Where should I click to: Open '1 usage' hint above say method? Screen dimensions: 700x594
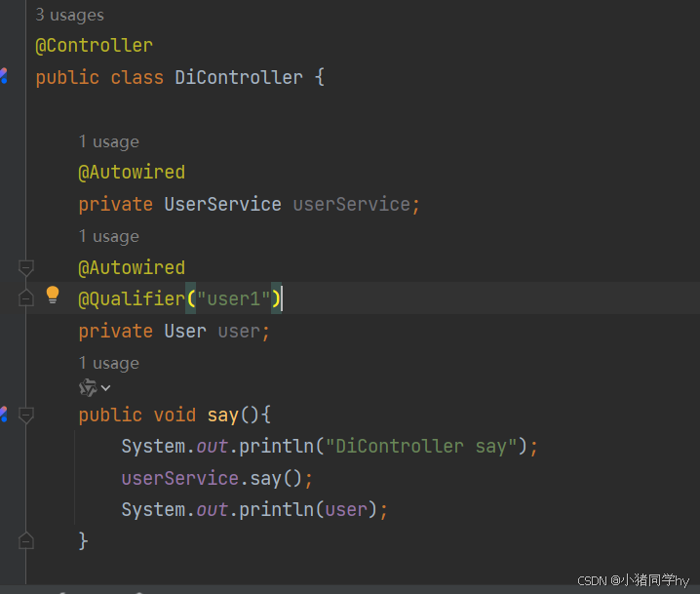coord(109,364)
